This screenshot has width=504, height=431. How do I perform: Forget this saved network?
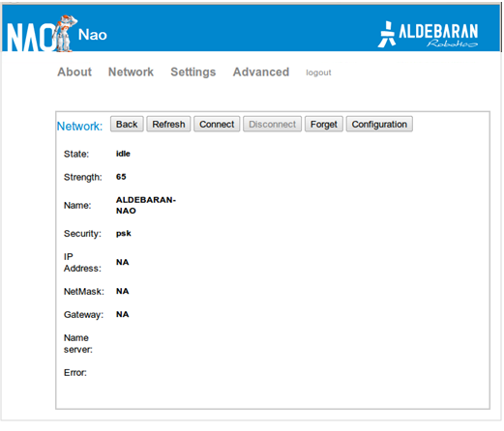tap(324, 125)
